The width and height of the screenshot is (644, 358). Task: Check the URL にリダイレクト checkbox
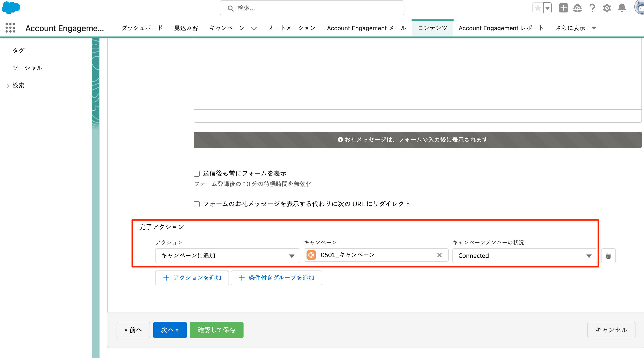click(x=197, y=204)
